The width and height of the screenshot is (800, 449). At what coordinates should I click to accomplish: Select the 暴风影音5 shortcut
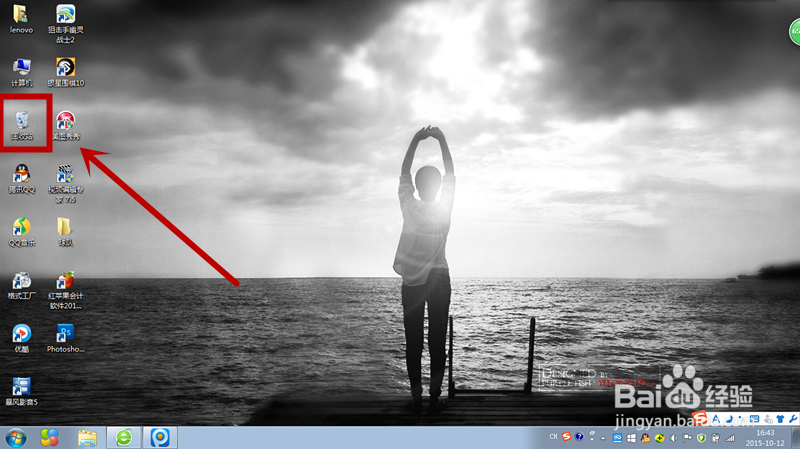pyautogui.click(x=21, y=391)
